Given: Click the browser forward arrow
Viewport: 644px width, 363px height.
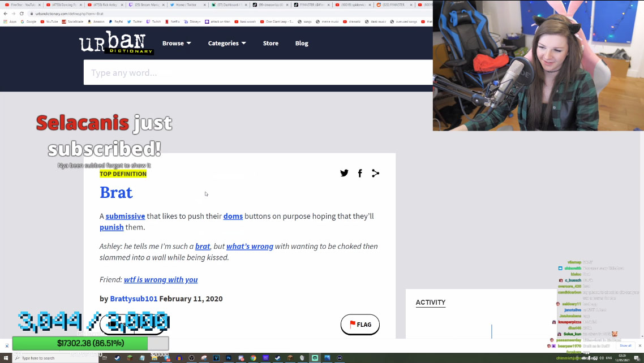Looking at the screenshot, I should point(14,14).
